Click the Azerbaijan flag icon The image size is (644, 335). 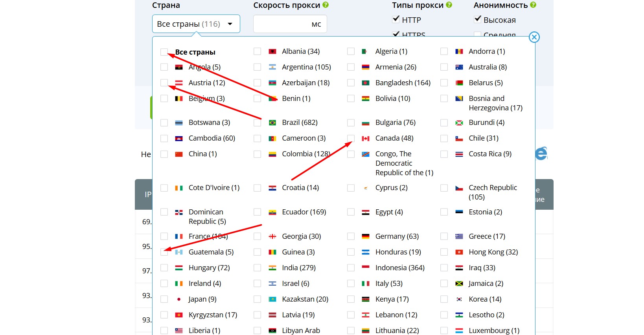pyautogui.click(x=272, y=83)
